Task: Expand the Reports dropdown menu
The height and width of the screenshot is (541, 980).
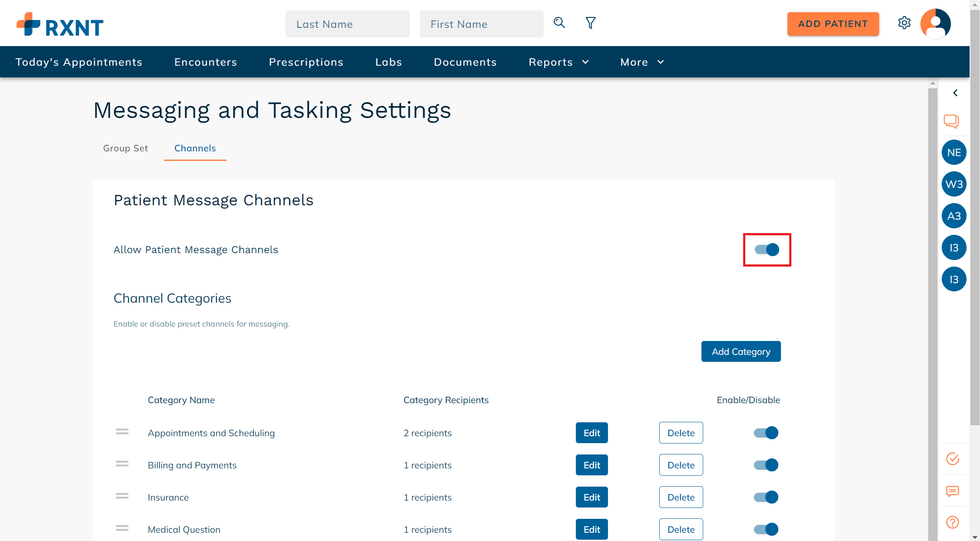Action: click(x=559, y=62)
